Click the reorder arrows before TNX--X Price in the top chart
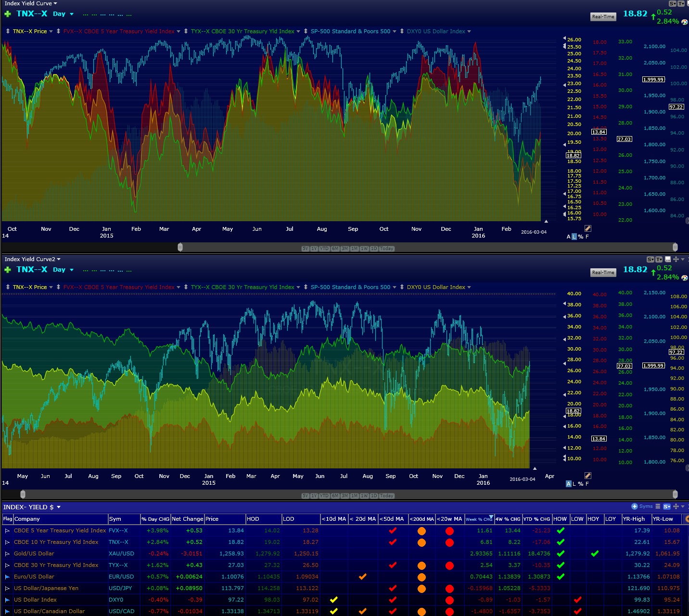This screenshot has height=616, width=689. [8, 31]
